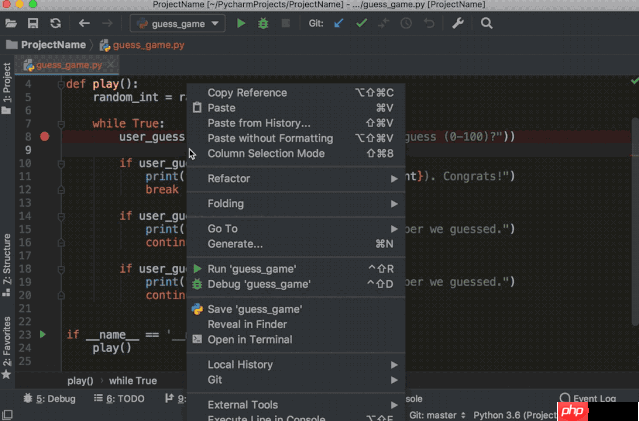Open the 6: TODO tool window

coord(119,399)
